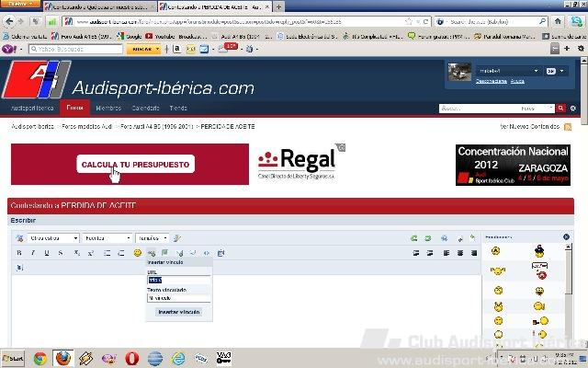Insert a bulleted list

point(107,253)
